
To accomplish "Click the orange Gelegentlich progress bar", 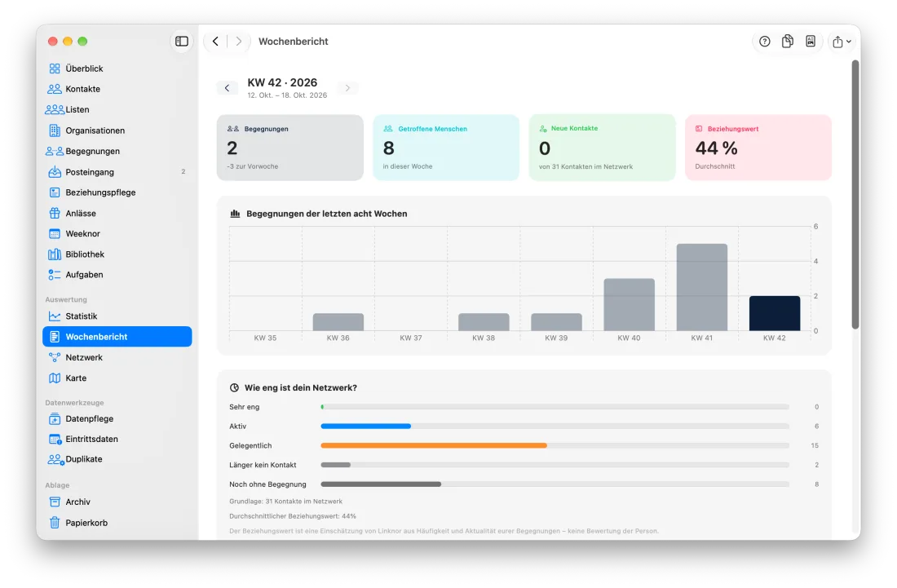I will pos(434,445).
